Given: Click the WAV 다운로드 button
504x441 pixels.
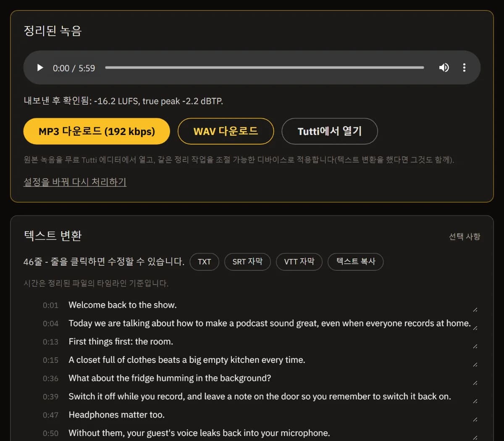Looking at the screenshot, I should (x=226, y=131).
